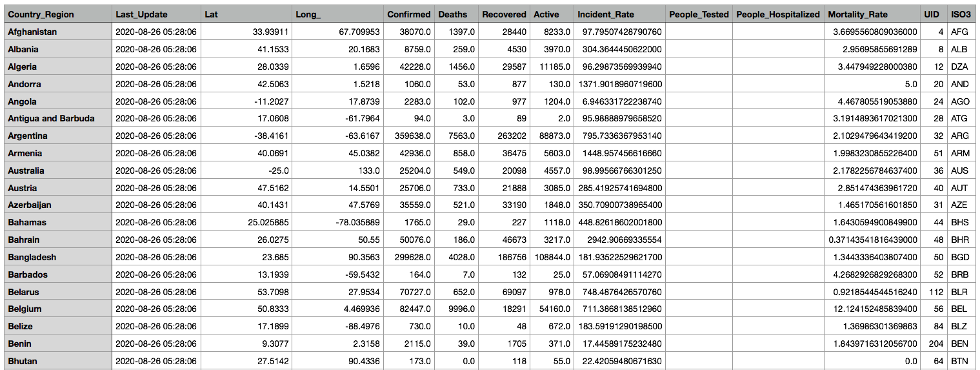Select Belgium's Deaths cell 9996.0

click(x=462, y=309)
